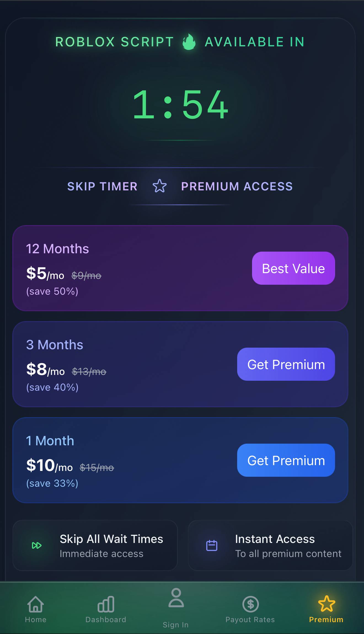The image size is (364, 634).
Task: Click the flame icon in the header
Action: [189, 42]
